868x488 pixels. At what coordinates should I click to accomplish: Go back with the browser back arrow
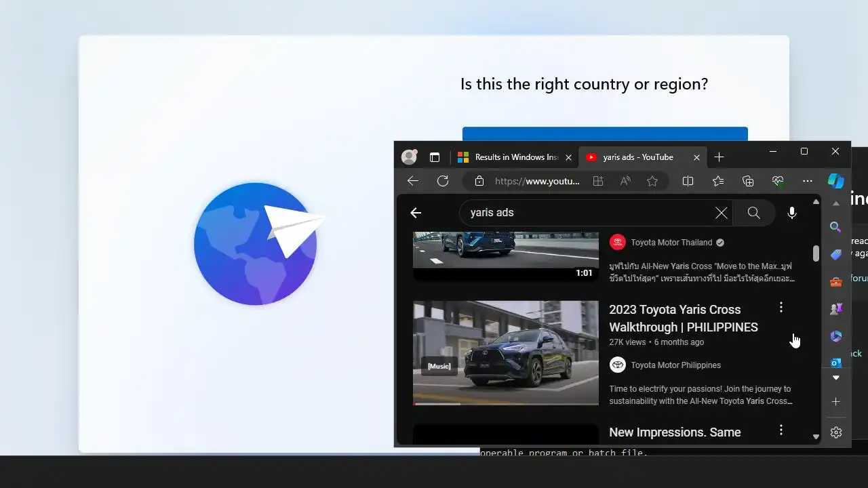pos(412,181)
